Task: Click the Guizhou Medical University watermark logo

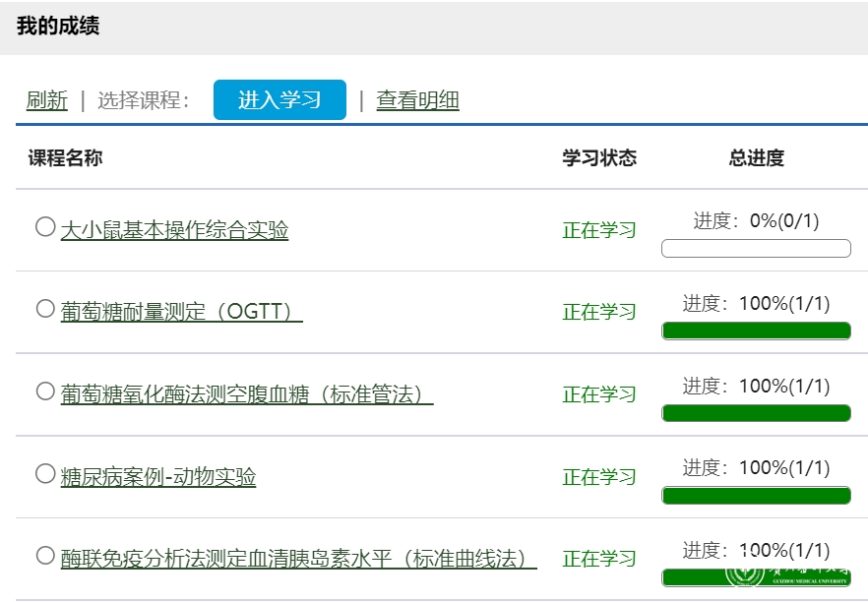Action: (x=787, y=573)
